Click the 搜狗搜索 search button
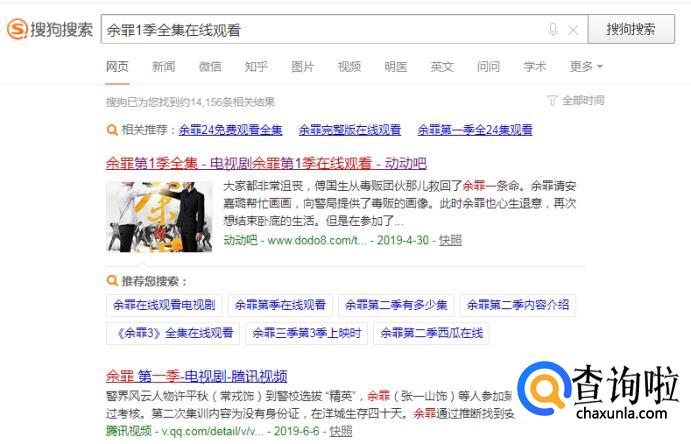Image resolution: width=691 pixels, height=444 pixels. coord(631,29)
